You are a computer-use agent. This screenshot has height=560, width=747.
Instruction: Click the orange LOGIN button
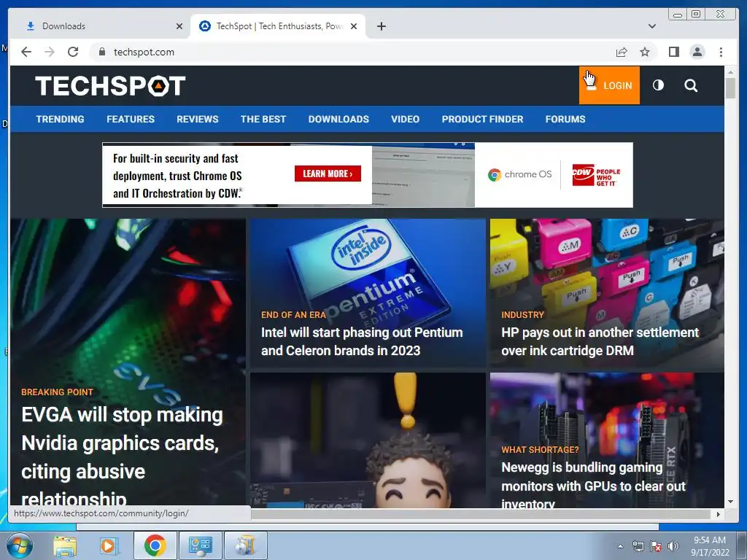click(x=609, y=85)
